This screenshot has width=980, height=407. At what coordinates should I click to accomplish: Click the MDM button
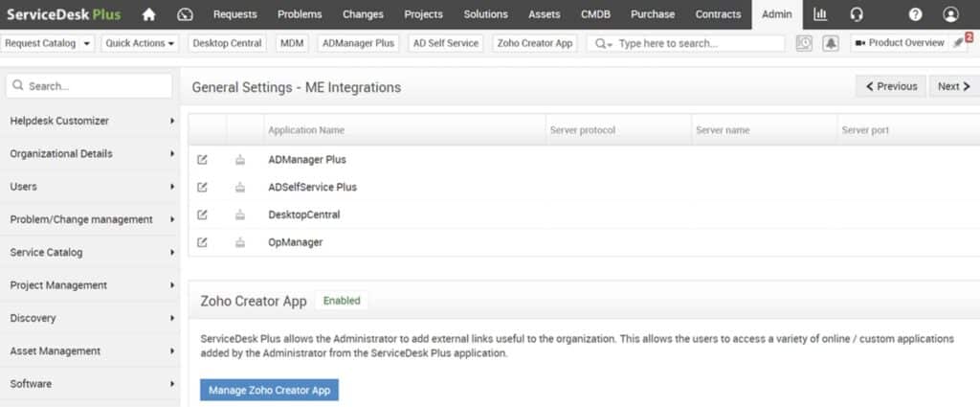[x=292, y=43]
